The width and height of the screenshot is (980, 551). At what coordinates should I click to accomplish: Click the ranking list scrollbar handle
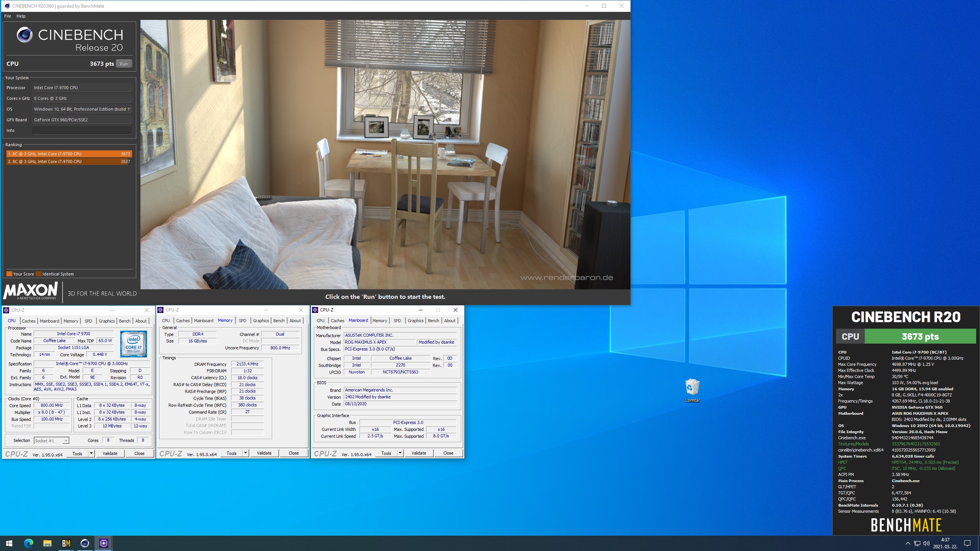tap(139, 162)
